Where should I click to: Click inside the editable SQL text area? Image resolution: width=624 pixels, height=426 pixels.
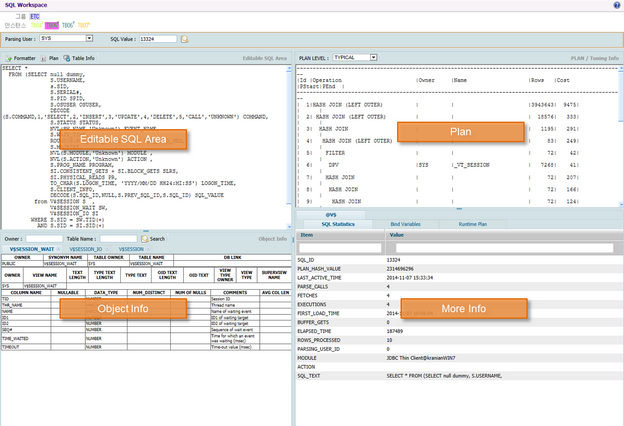tap(144, 147)
